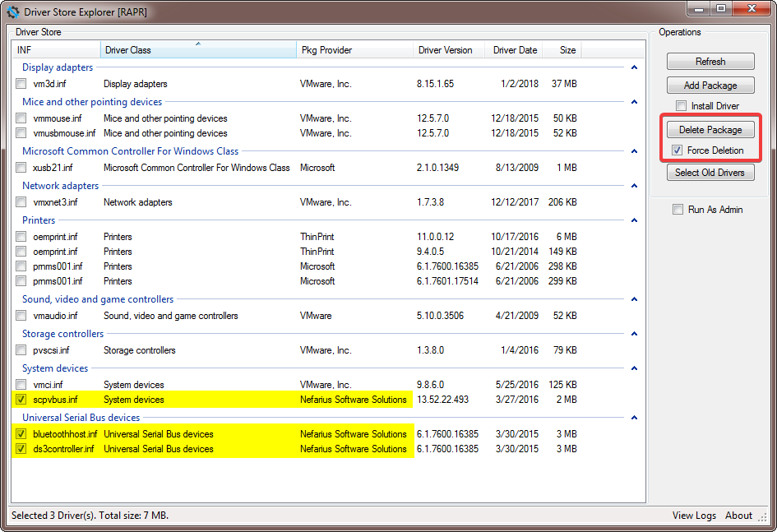Screen dimensions: 777x532
Task: Click the vm3d.inf file name
Action: pos(49,84)
